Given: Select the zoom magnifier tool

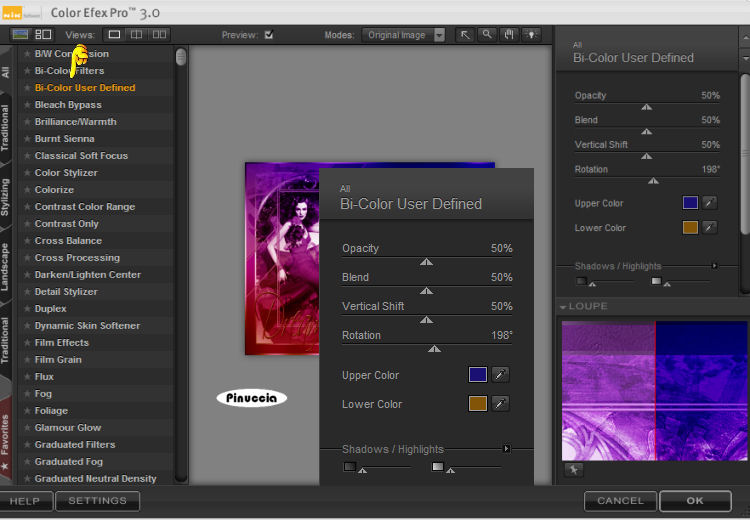Looking at the screenshot, I should (x=486, y=35).
